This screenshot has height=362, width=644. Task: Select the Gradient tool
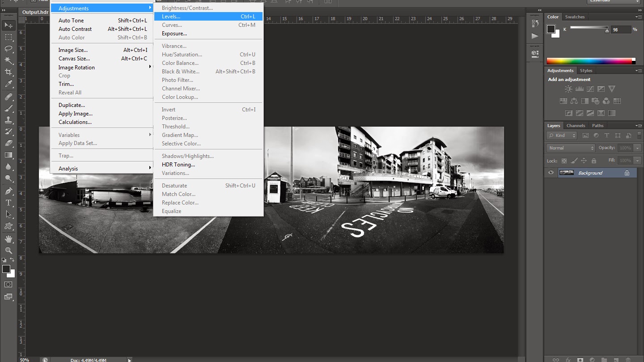click(8, 155)
